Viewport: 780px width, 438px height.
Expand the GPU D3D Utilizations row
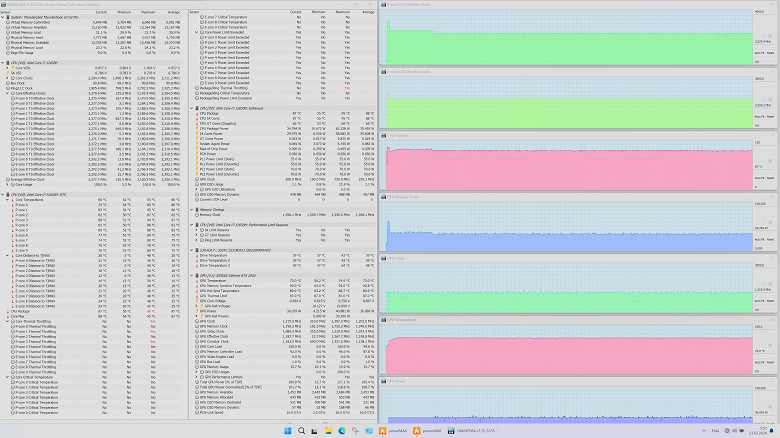[196, 189]
